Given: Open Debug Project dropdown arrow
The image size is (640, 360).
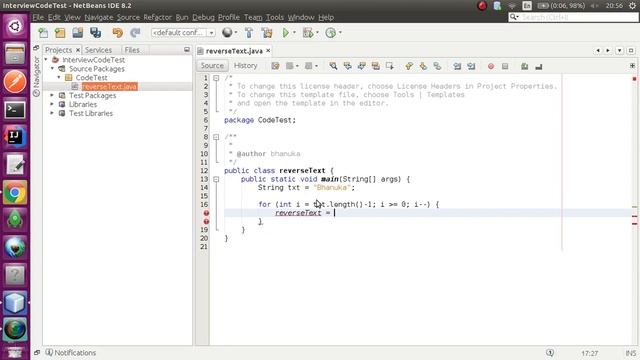Looking at the screenshot, I should [x=317, y=33].
